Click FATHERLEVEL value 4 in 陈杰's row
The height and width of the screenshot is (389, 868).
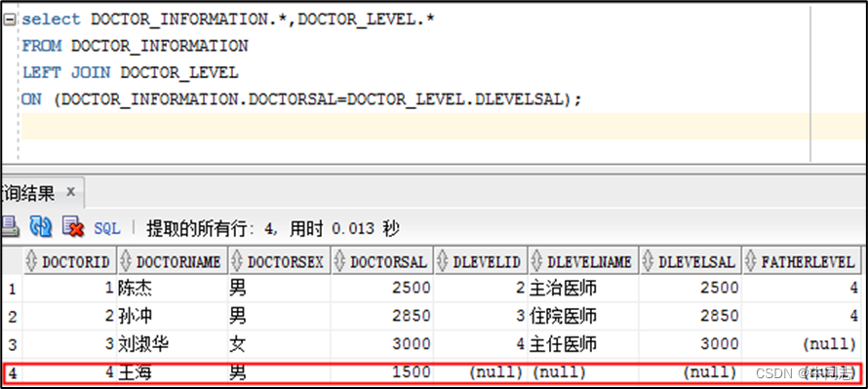click(x=802, y=288)
